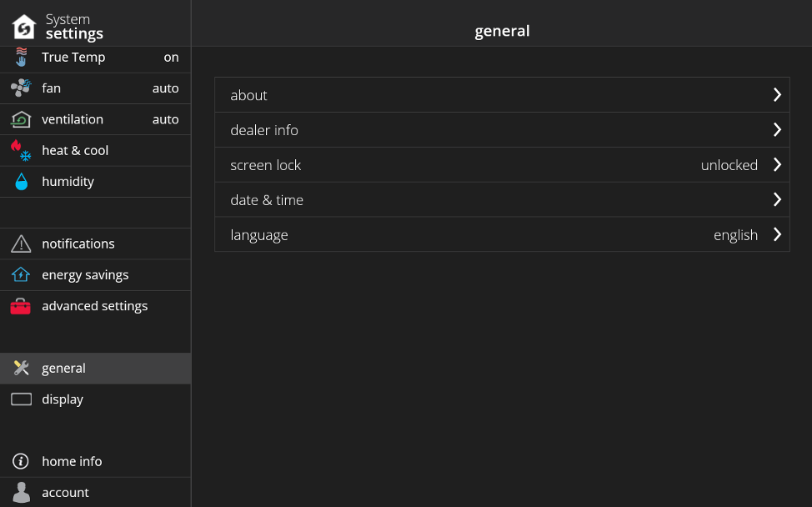Image resolution: width=812 pixels, height=507 pixels.
Task: Expand the date & time row chevron
Action: pyautogui.click(x=777, y=199)
